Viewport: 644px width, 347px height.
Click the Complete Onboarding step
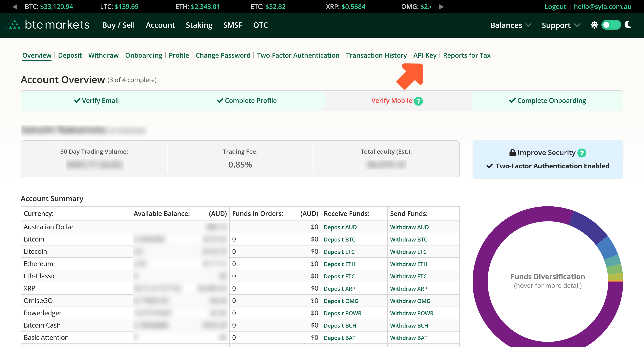pos(547,101)
